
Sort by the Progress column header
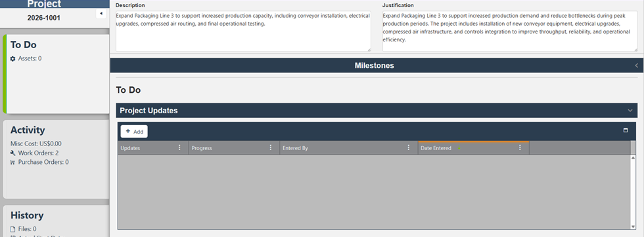202,148
